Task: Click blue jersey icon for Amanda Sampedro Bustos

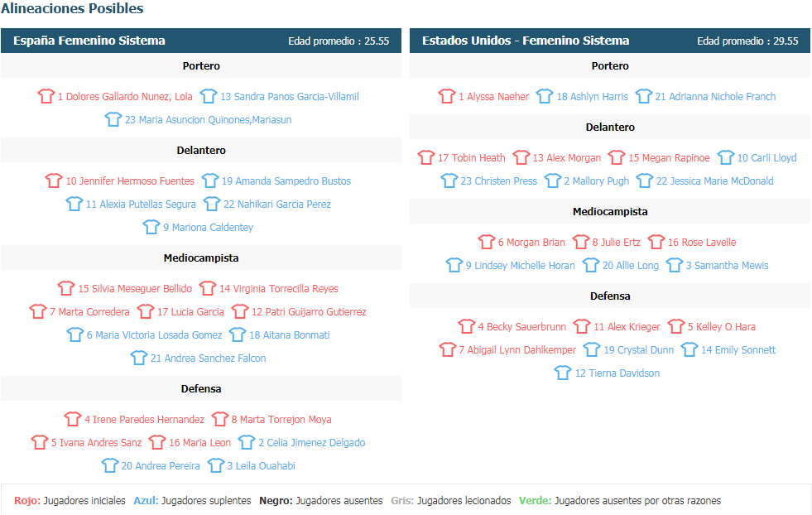Action: click(x=209, y=180)
